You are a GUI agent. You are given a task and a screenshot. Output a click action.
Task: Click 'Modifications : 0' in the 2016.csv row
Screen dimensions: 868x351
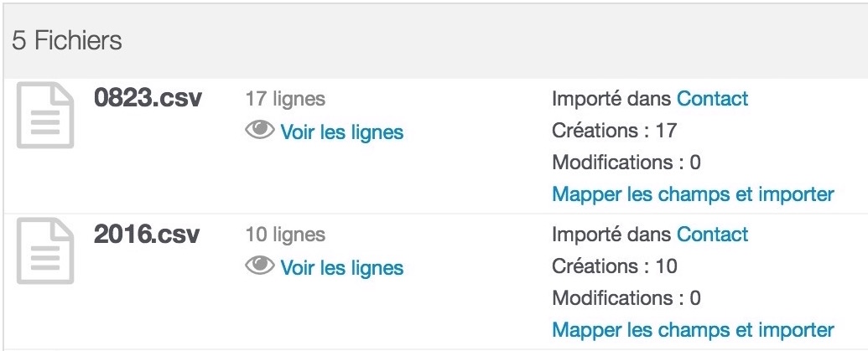[x=626, y=298]
